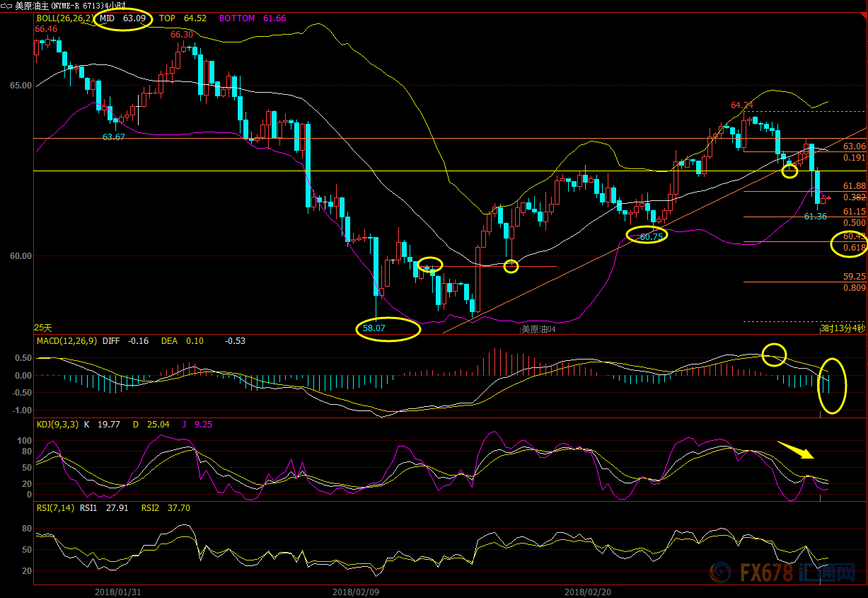Click the circled 58.07 low price label

pyautogui.click(x=388, y=329)
